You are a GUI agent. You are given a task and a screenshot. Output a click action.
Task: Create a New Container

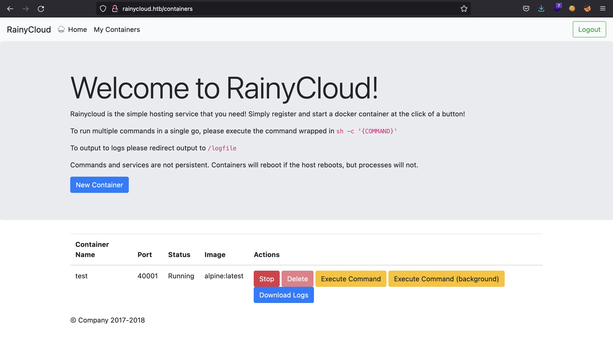pos(99,185)
